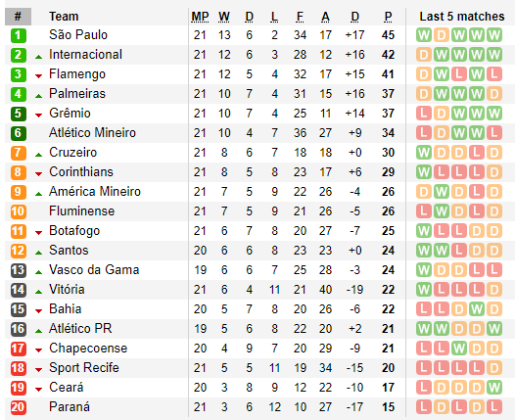Click the W wins column header
The image size is (515, 420).
click(x=224, y=17)
